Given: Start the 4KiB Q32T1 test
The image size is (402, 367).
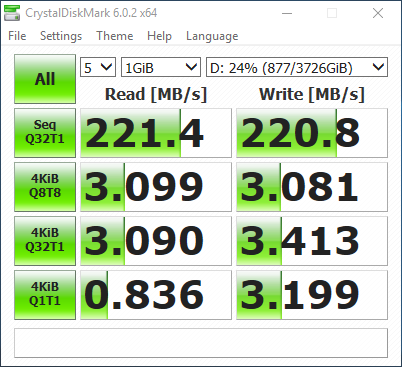Looking at the screenshot, I should point(45,241).
